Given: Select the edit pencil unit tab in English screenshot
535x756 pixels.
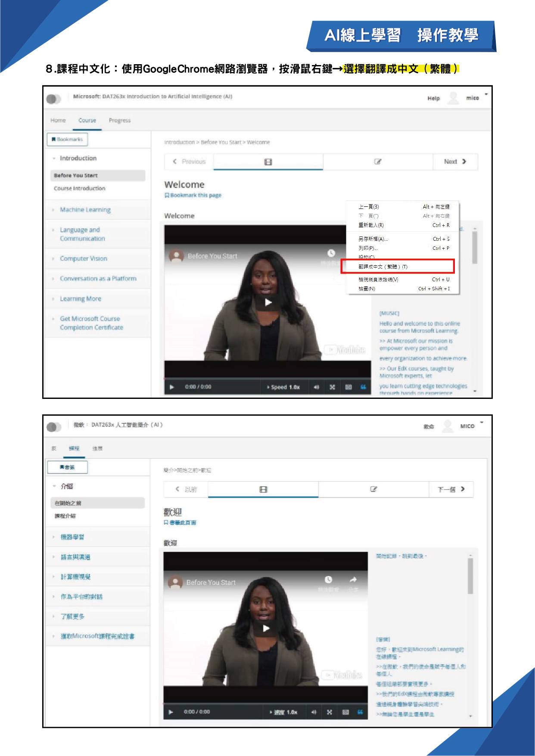Looking at the screenshot, I should 378,162.
